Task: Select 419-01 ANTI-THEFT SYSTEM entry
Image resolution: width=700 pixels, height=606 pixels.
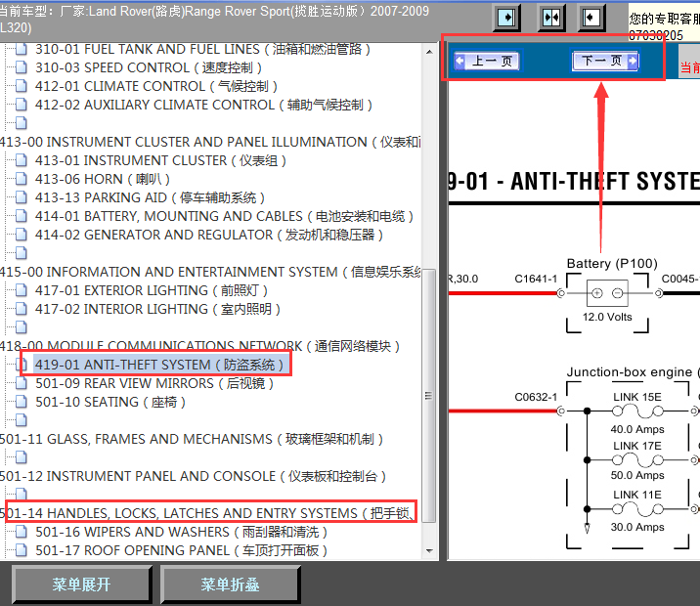Action: point(159,365)
